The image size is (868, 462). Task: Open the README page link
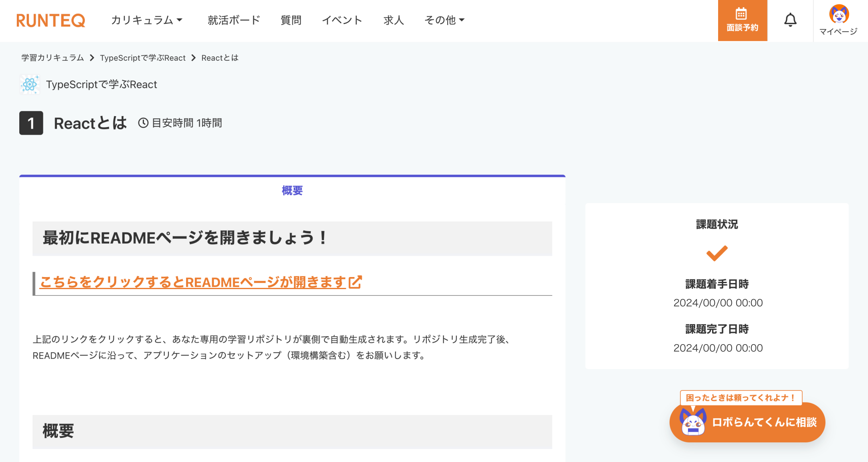point(193,282)
